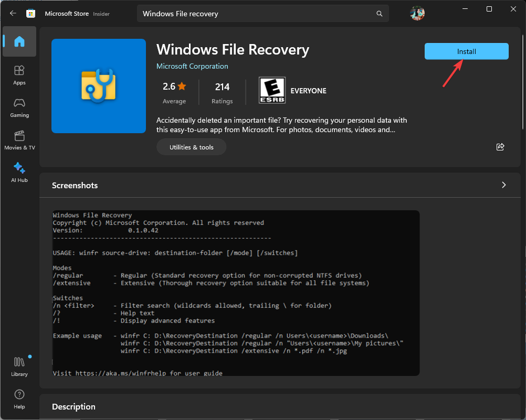This screenshot has height=420, width=526.
Task: Collapse the Description section
Action: coord(73,406)
